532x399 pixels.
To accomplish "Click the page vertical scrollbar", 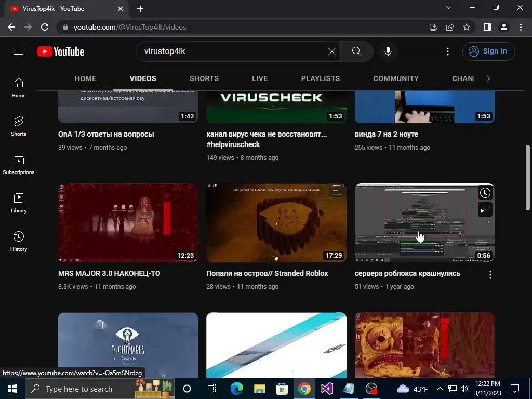I will point(528,178).
